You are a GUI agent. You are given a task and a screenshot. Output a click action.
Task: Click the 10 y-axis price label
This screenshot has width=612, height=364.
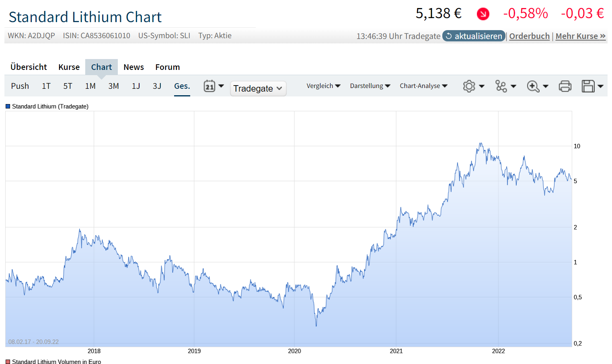click(577, 146)
